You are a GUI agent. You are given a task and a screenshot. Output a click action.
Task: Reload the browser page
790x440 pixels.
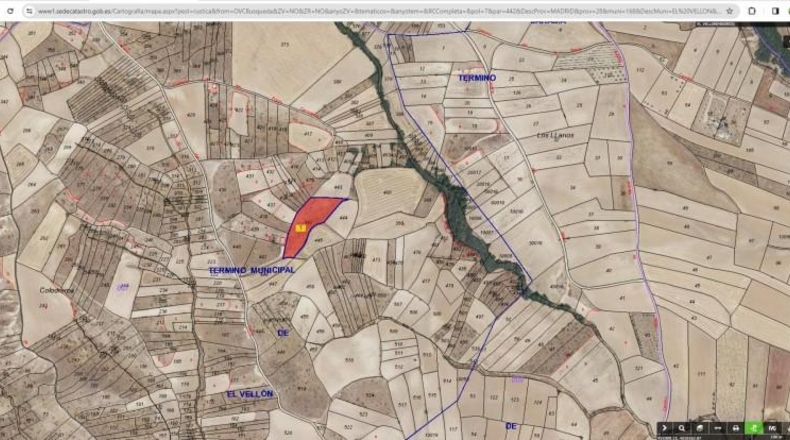[10, 11]
